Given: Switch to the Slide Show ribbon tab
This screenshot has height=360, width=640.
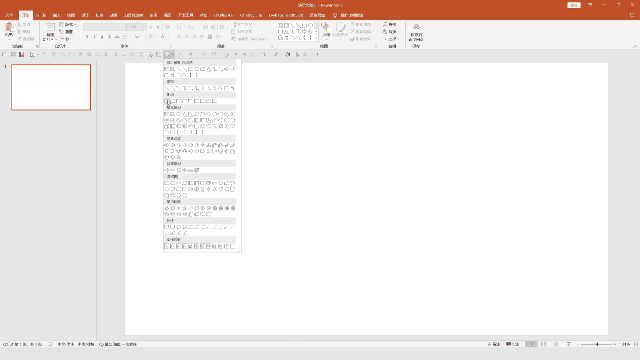Looking at the screenshot, I should pos(133,15).
